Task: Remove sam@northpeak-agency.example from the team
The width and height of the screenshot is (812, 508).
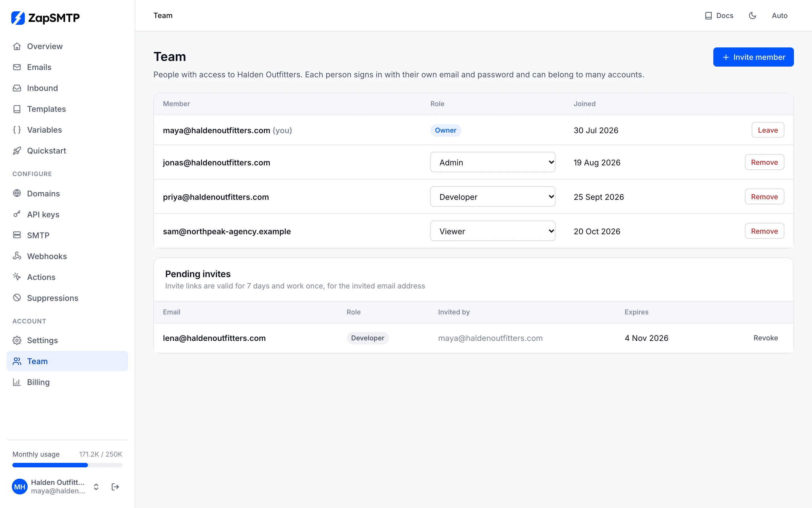Action: pyautogui.click(x=764, y=231)
